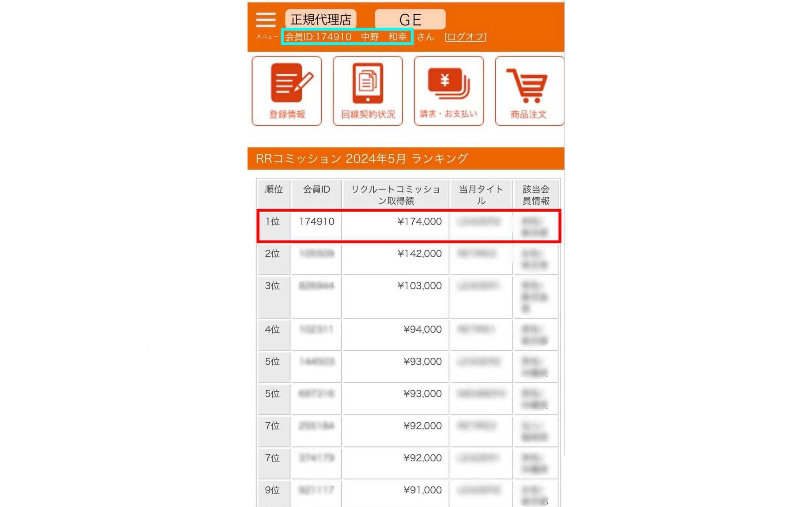Select the 該当会員情報 column header
Image resolution: width=812 pixels, height=507 pixels.
536,195
